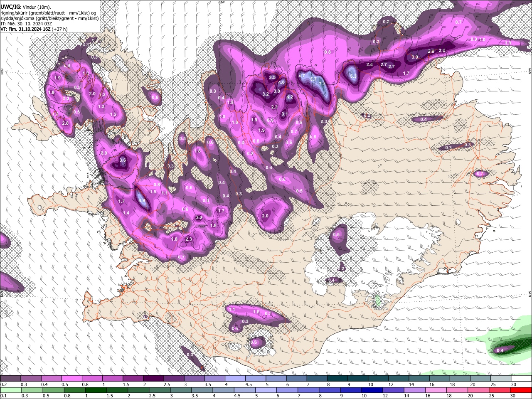Viewport: 532px width, 399px height.
Task: Click the upper legend swatch between 0.2 and 0.3
Action: (10, 379)
